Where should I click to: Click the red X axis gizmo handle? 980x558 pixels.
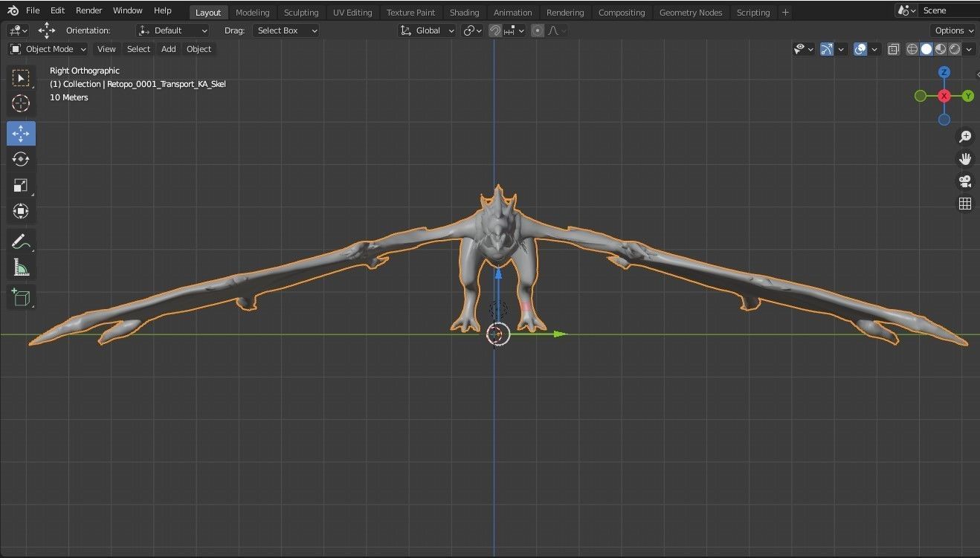(x=944, y=96)
